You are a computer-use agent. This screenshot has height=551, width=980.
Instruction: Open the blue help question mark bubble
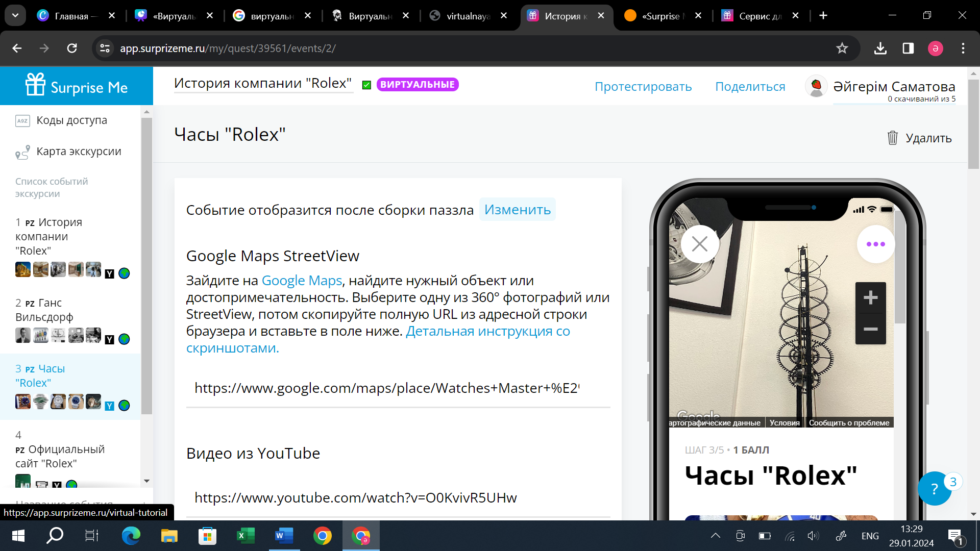coord(934,489)
